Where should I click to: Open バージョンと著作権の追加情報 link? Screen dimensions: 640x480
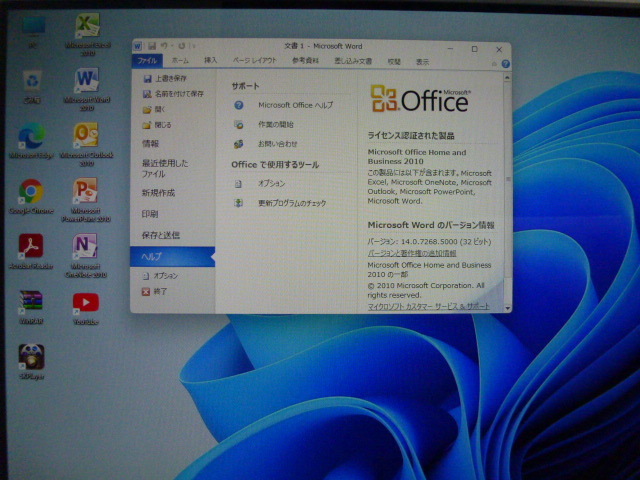click(x=411, y=253)
